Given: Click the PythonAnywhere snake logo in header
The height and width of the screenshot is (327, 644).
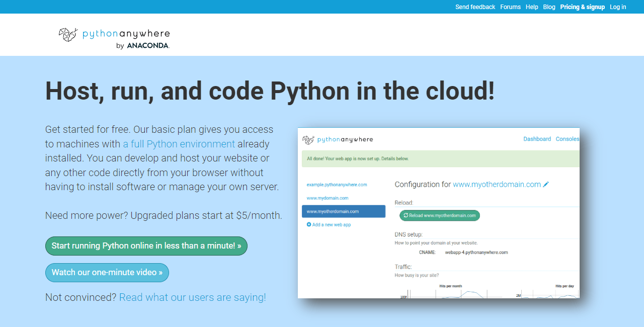Looking at the screenshot, I should (x=68, y=35).
